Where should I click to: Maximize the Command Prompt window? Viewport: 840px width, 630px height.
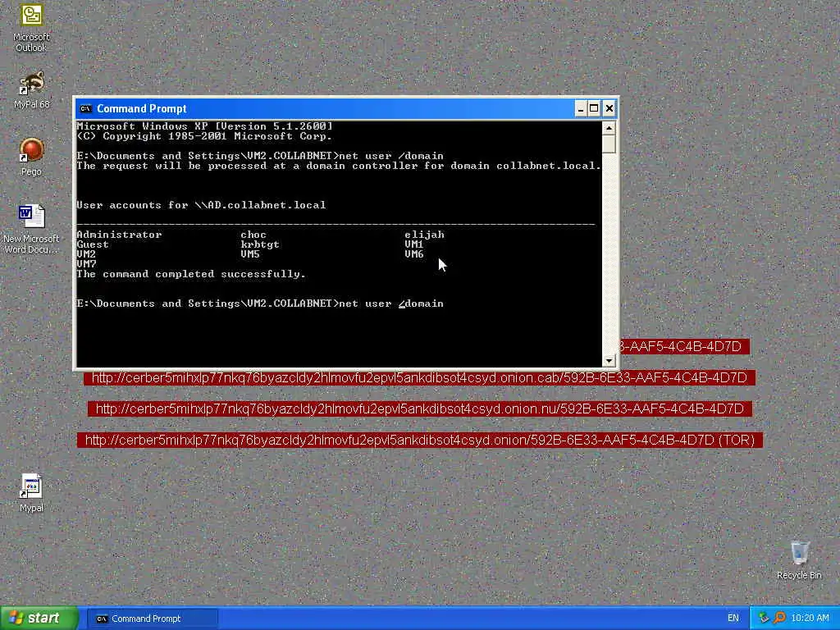(x=594, y=109)
